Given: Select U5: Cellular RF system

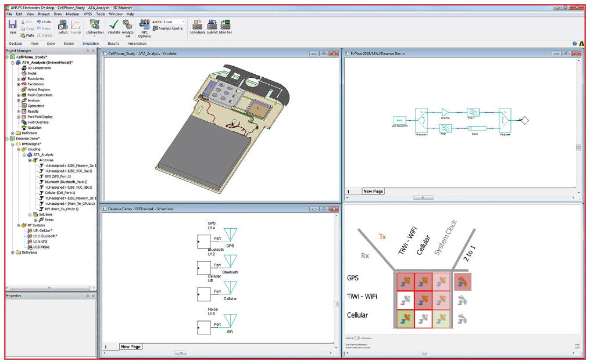Looking at the screenshot, I should tap(42, 230).
